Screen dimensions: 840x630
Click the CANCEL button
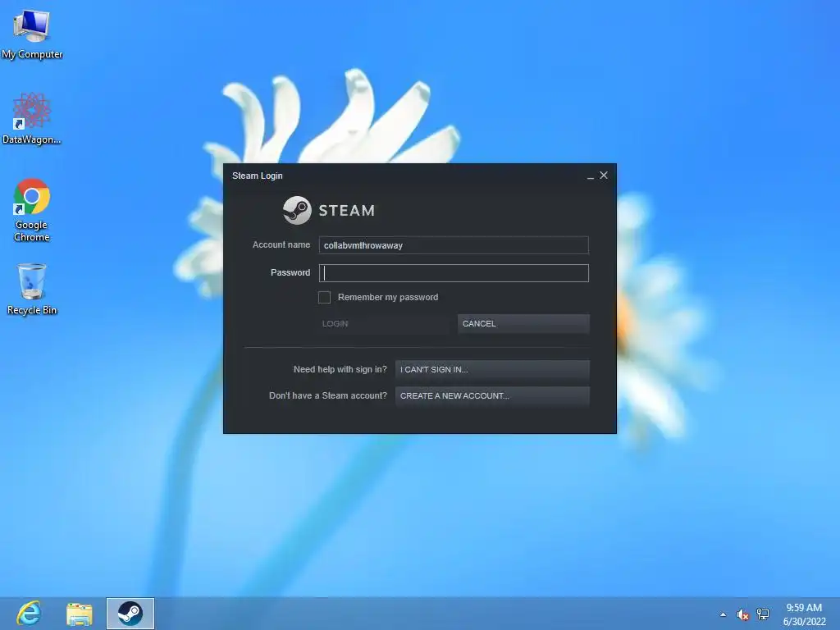[x=523, y=323]
